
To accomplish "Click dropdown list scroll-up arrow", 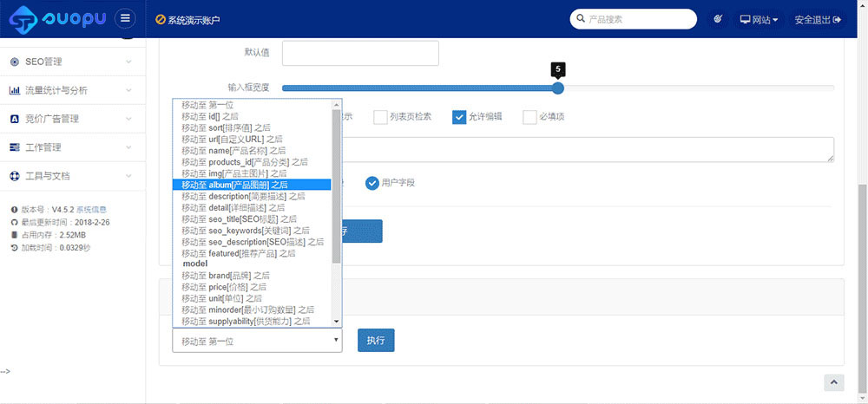I will 337,104.
